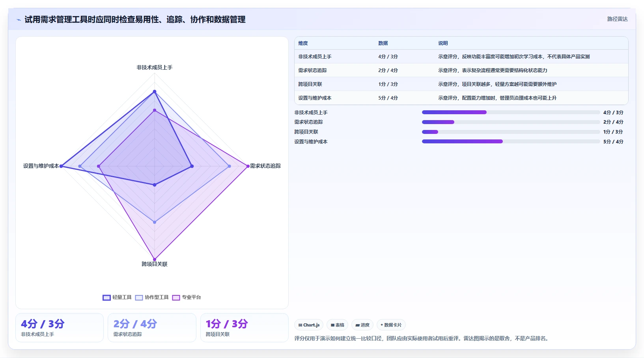Click the 数据卡片 tag chip
The height and width of the screenshot is (358, 644).
391,325
